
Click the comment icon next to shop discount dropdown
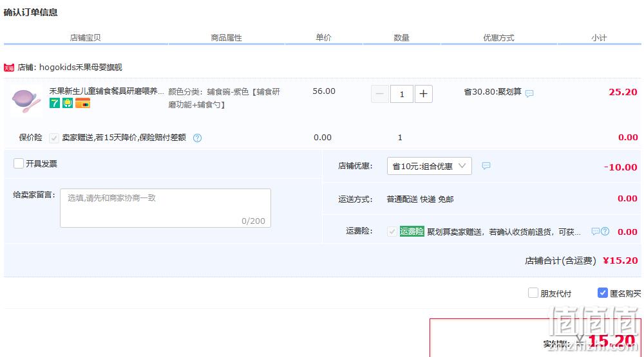click(486, 166)
